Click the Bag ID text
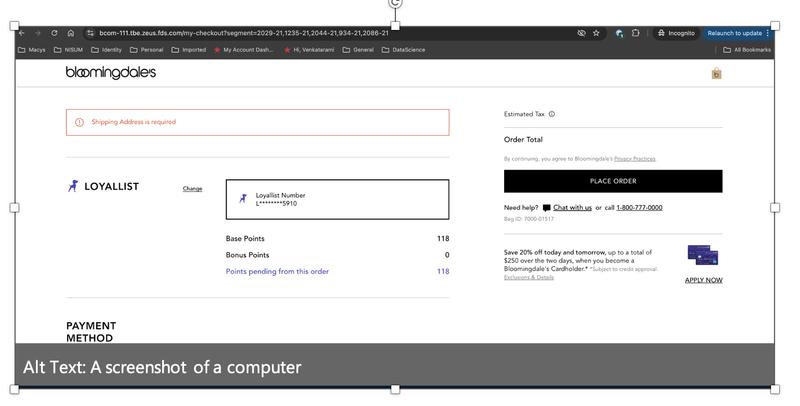Screen dimensions: 800x406 tap(529, 219)
